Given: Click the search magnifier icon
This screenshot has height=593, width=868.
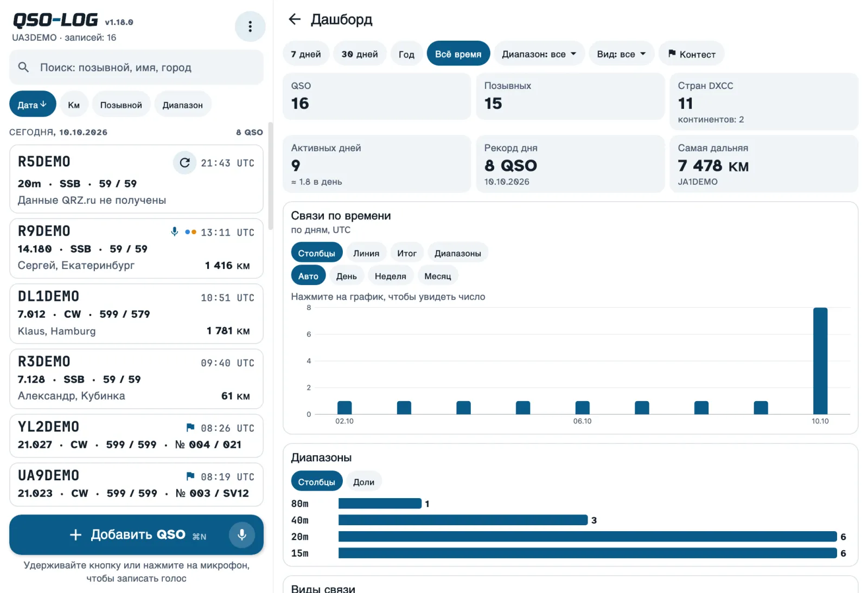Looking at the screenshot, I should click(23, 67).
